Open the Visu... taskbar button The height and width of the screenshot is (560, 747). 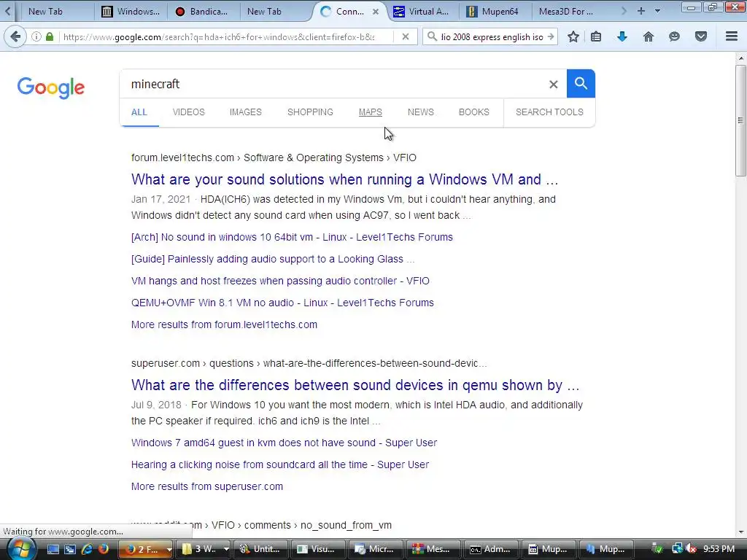tap(317, 549)
